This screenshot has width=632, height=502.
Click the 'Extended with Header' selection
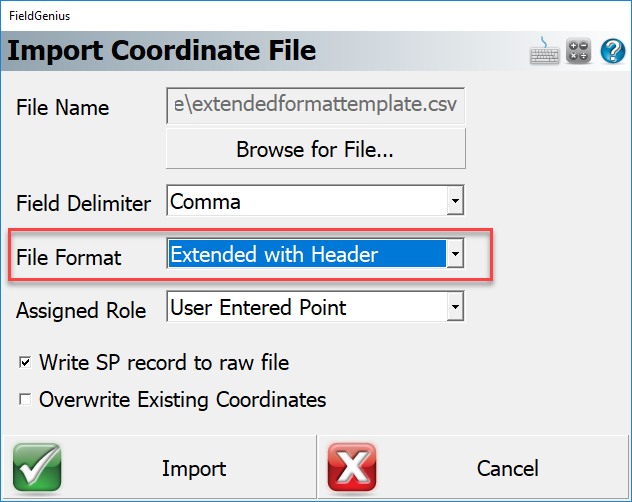pos(306,255)
